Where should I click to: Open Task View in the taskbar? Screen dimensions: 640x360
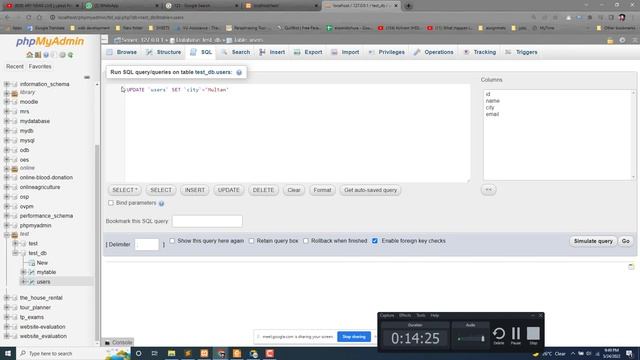155,353
